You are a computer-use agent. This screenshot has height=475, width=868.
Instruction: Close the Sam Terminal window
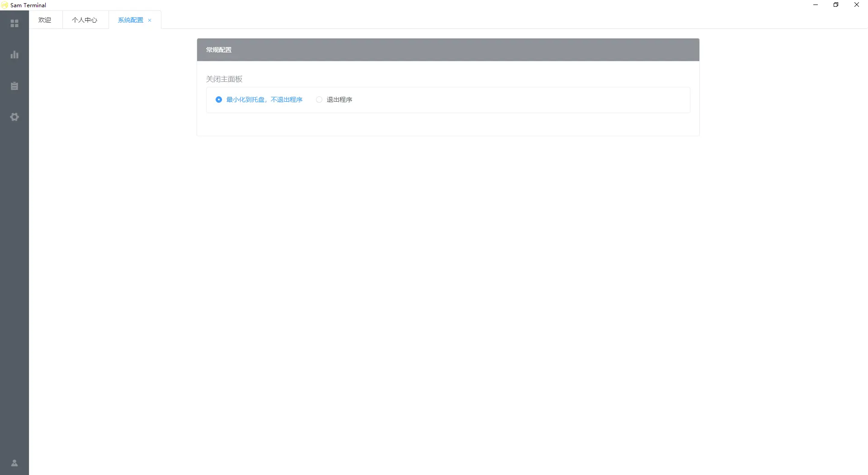click(857, 5)
